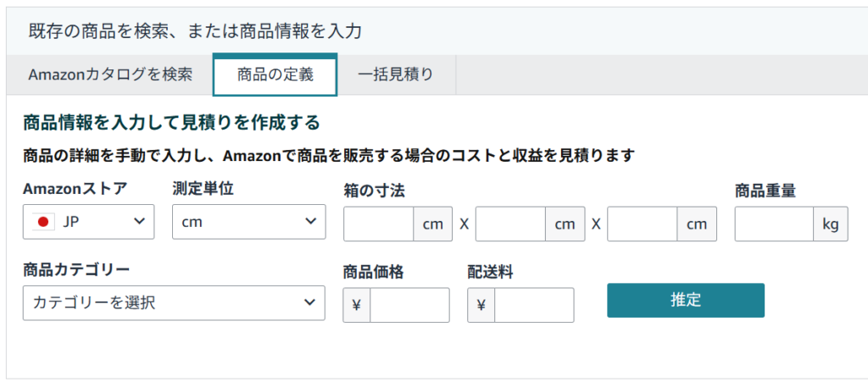868x382 pixels.
Task: Click the 商品カテゴリー label
Action: click(76, 269)
